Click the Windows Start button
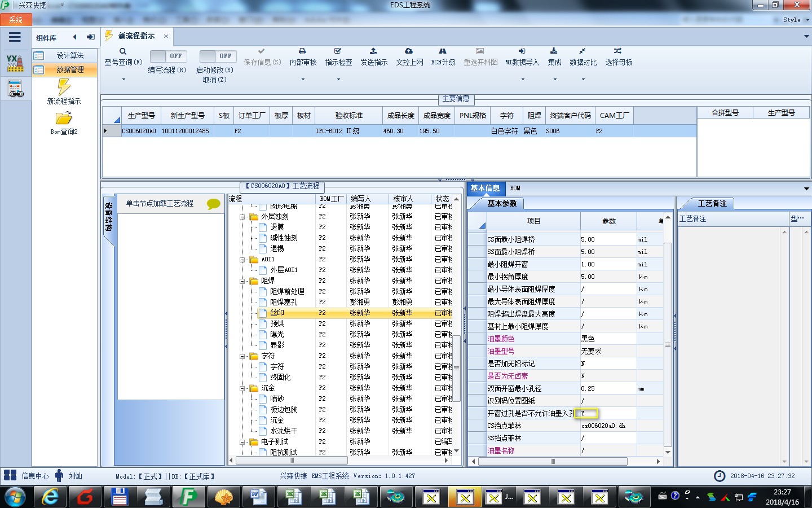This screenshot has width=812, height=508. tap(15, 497)
